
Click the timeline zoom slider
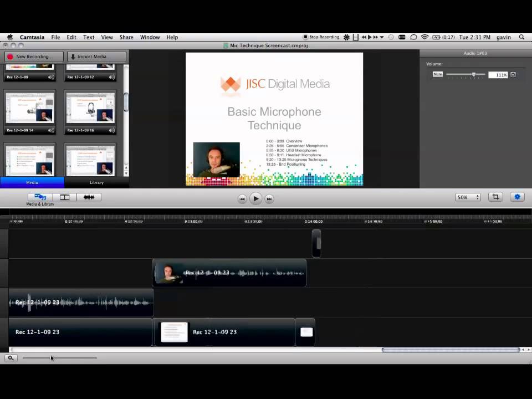(60, 357)
